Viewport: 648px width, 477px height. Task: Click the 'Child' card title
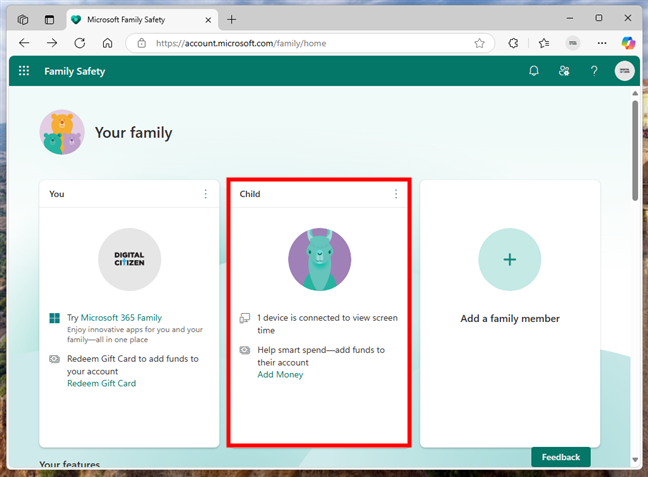[x=250, y=194]
